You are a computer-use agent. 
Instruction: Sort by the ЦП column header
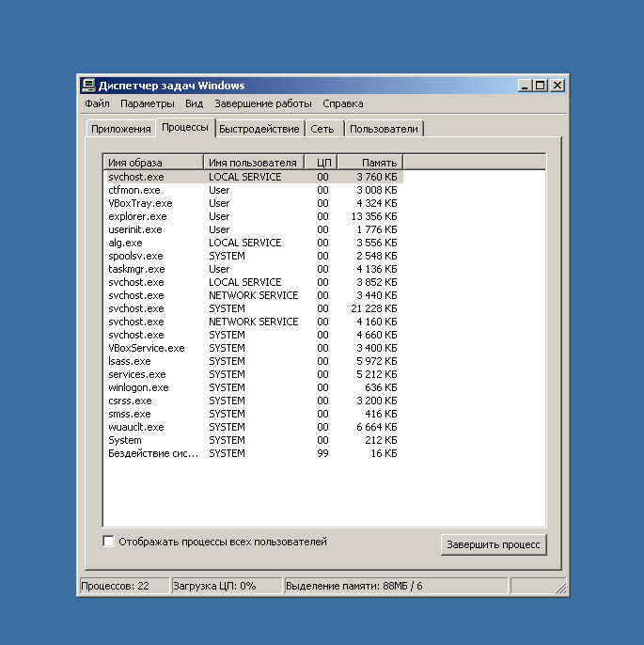click(x=321, y=163)
